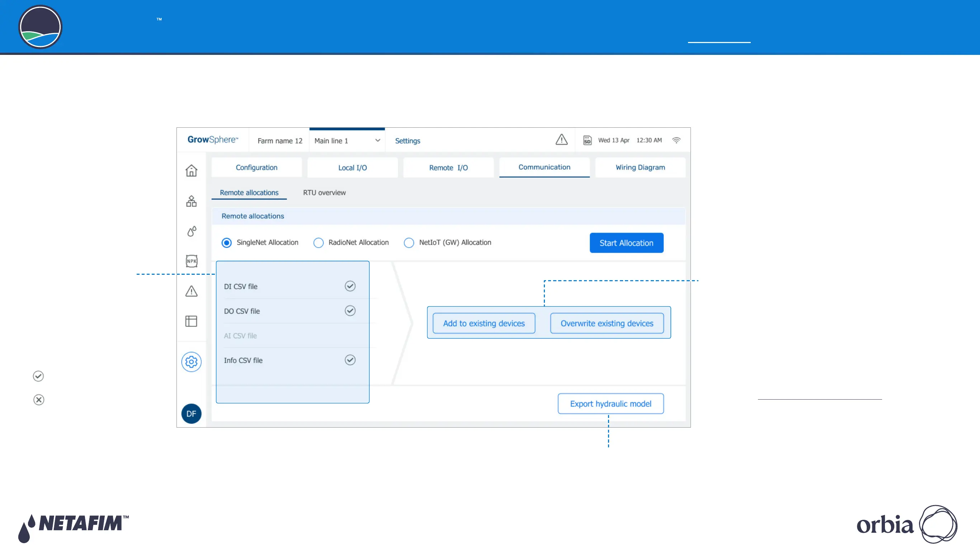Click the DI CSV file checkmark

point(350,286)
